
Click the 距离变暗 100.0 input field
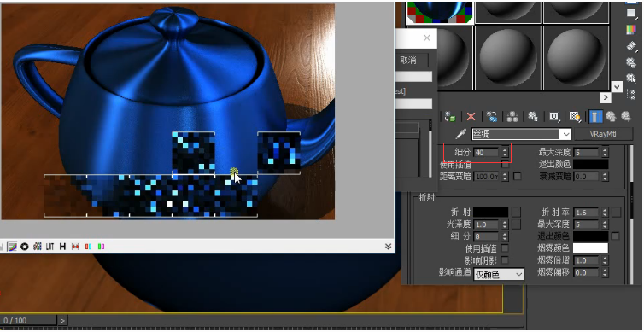(x=487, y=177)
